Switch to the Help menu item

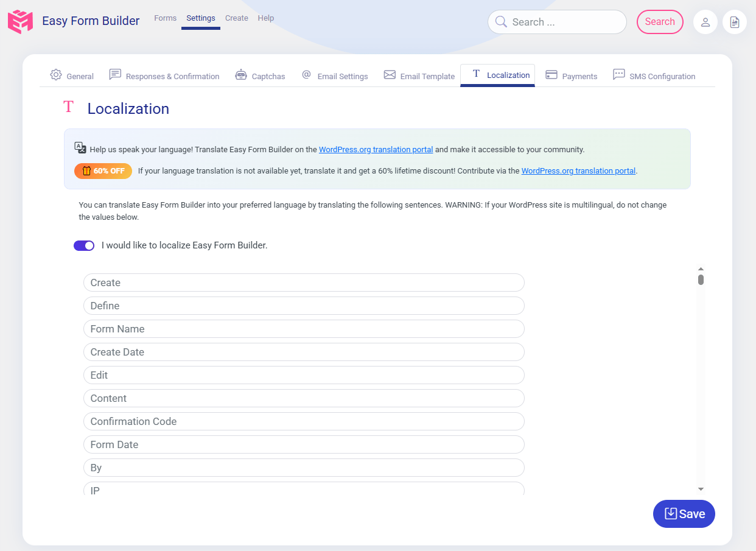coord(266,18)
